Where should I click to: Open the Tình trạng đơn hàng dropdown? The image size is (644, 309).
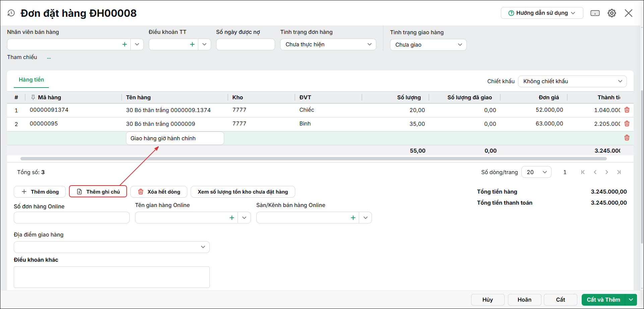tap(328, 44)
